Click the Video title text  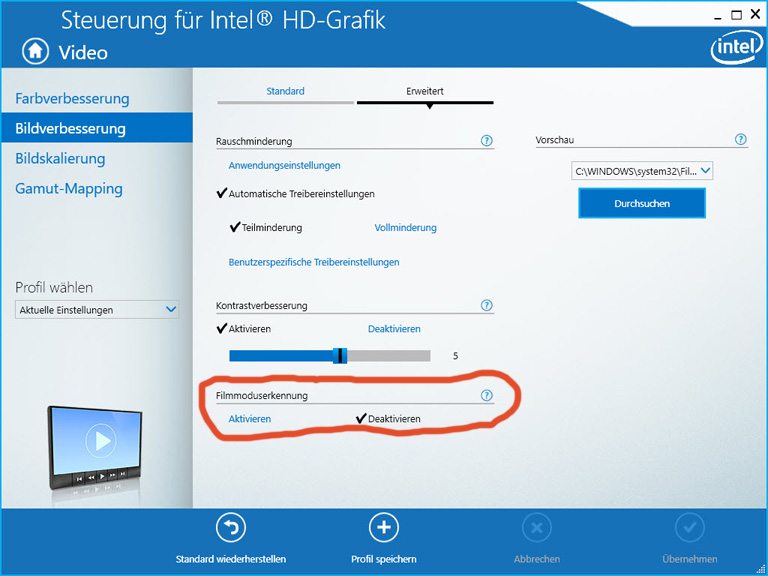coord(83,52)
